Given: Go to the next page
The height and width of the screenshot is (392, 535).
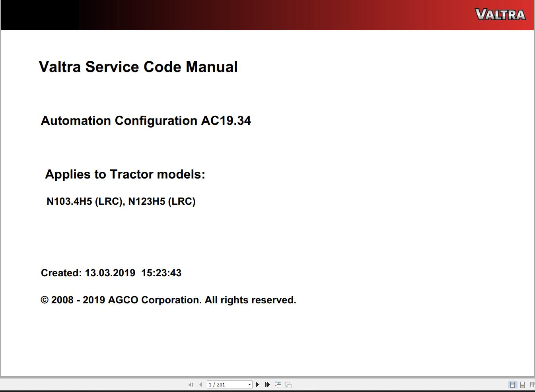Looking at the screenshot, I should coord(258,384).
